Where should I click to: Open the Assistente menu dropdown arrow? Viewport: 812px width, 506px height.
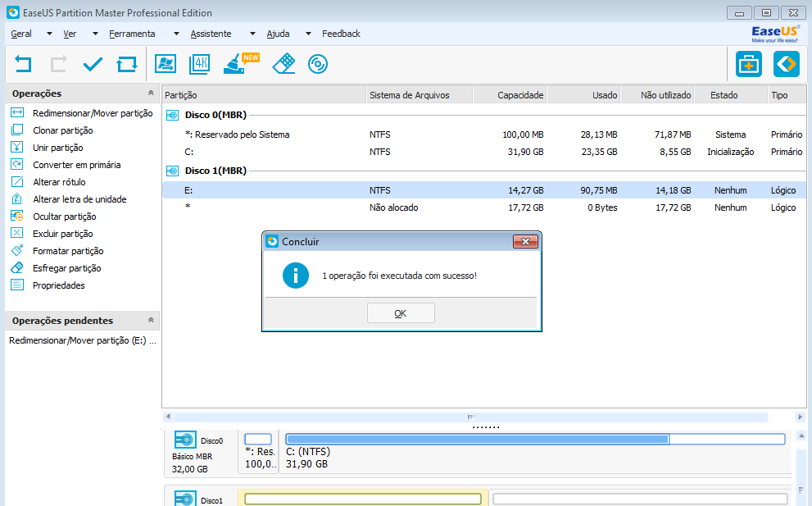(252, 34)
